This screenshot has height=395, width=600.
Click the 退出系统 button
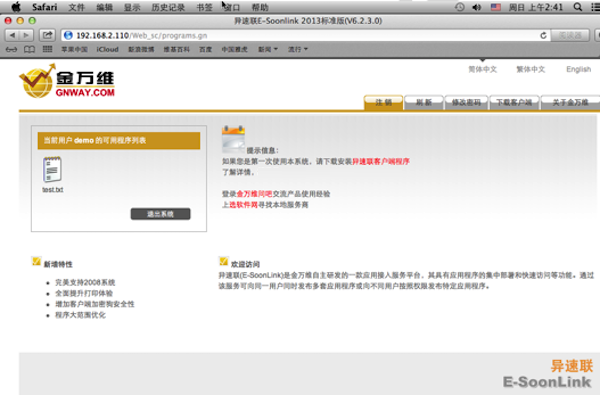click(x=160, y=214)
